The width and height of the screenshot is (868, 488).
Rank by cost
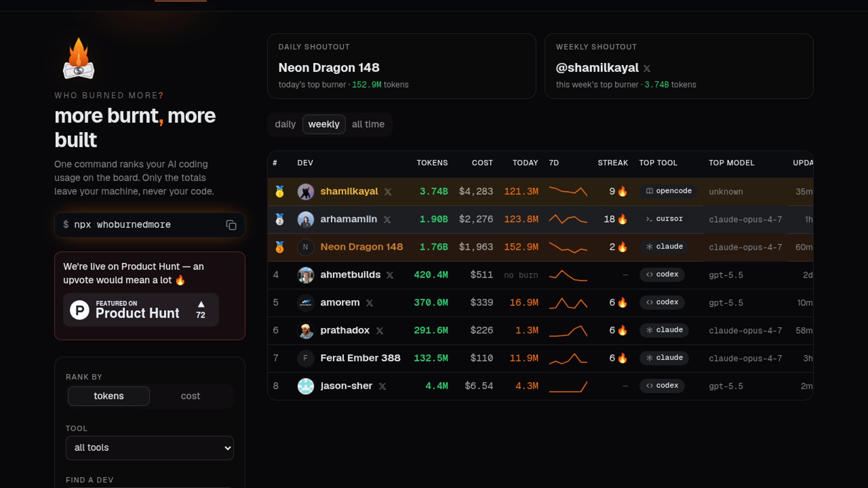coord(190,396)
